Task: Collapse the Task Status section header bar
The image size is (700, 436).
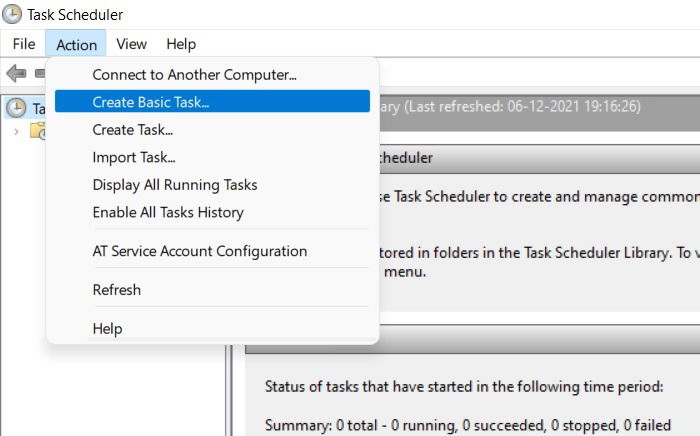Action: point(539,339)
